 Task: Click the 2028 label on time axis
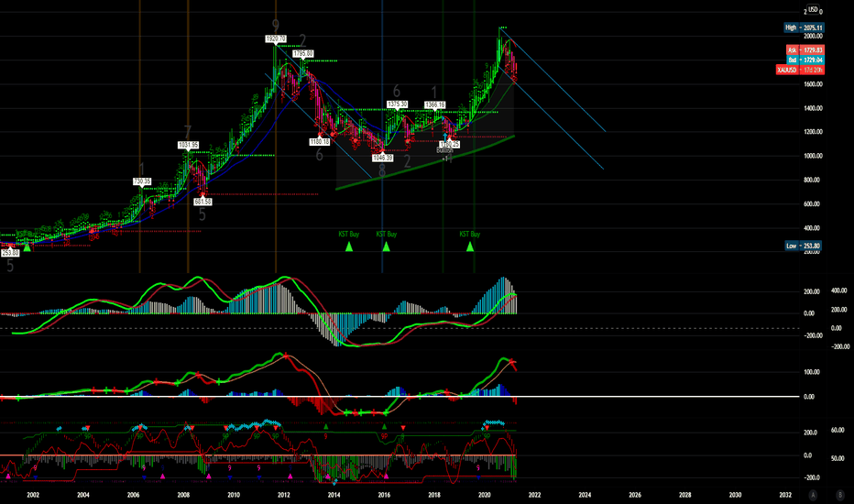point(685,495)
